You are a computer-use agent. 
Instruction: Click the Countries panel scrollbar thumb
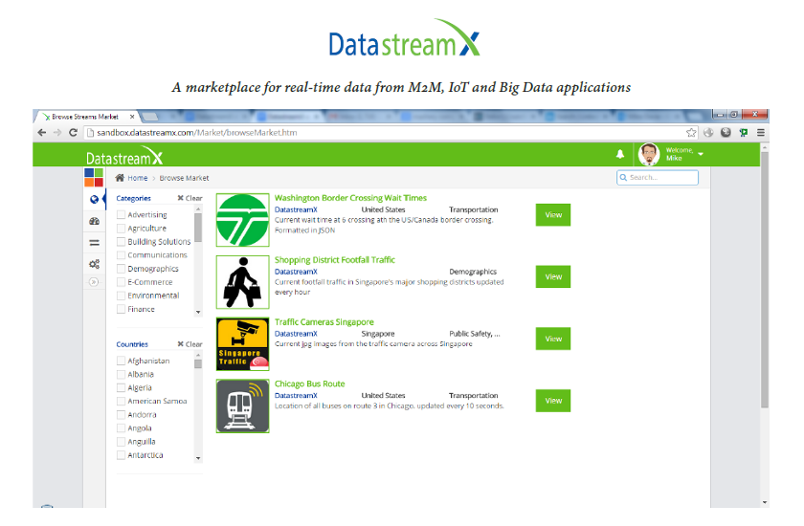pos(198,364)
